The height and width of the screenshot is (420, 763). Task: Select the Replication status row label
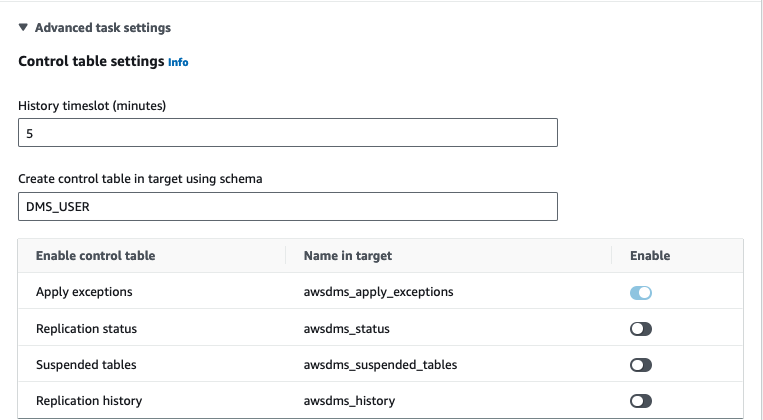click(86, 328)
